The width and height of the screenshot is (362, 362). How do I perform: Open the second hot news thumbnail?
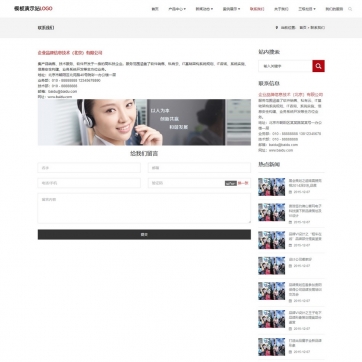pyautogui.click(x=272, y=212)
